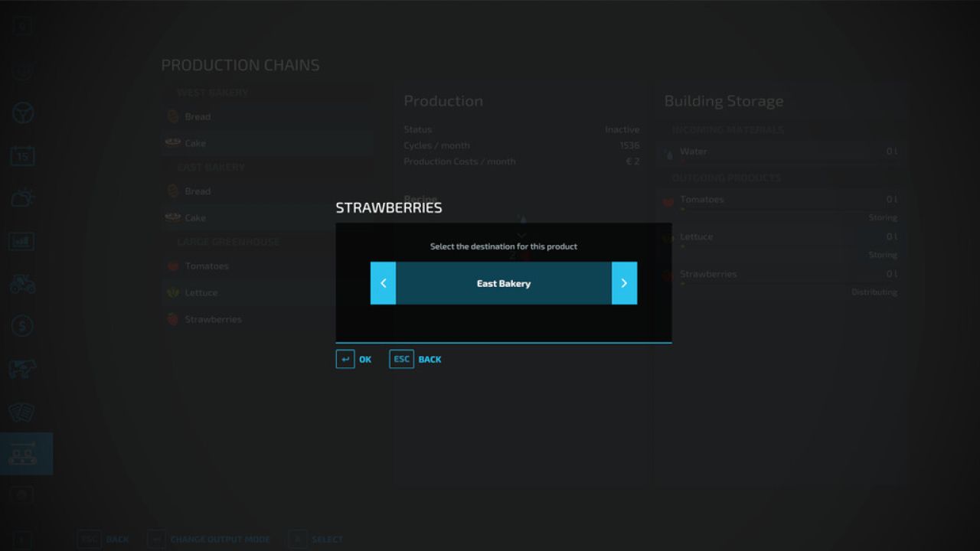
Task: Select Cake under East Bakery
Action: (x=268, y=217)
